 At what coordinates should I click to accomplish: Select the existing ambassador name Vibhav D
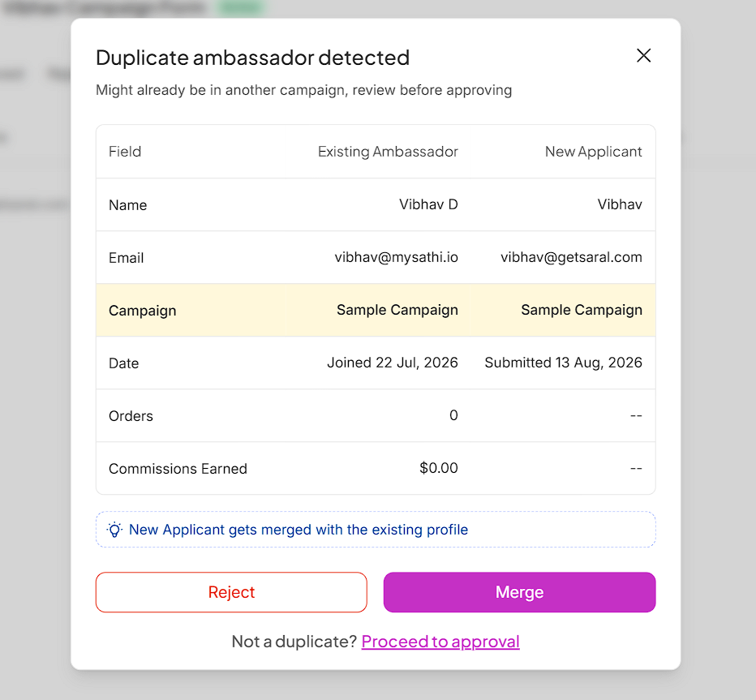pyautogui.click(x=428, y=204)
